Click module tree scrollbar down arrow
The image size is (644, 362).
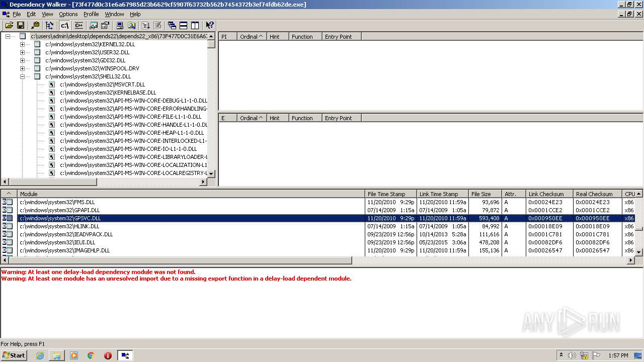(x=211, y=173)
